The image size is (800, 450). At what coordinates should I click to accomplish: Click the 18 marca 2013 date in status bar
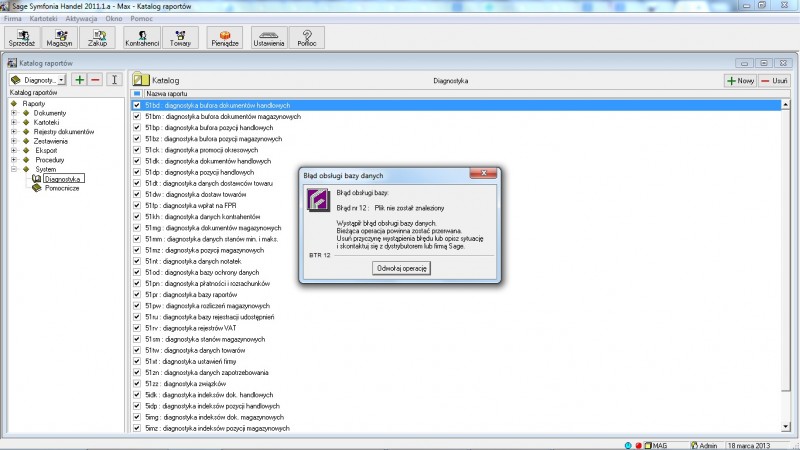pos(748,445)
